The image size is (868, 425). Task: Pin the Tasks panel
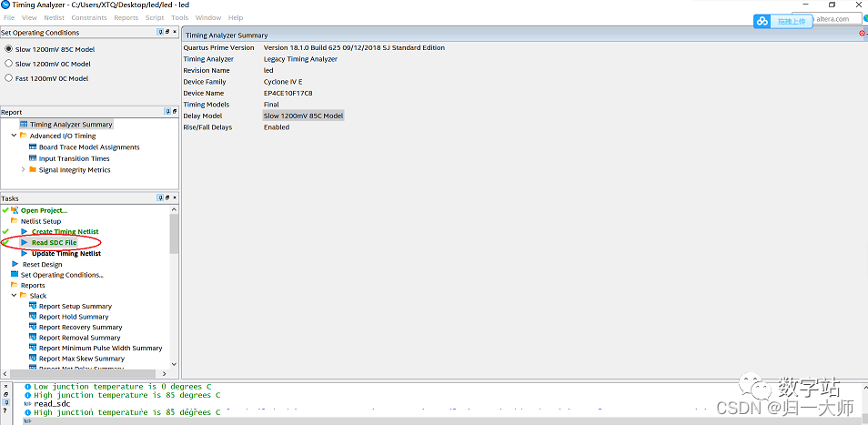160,197
